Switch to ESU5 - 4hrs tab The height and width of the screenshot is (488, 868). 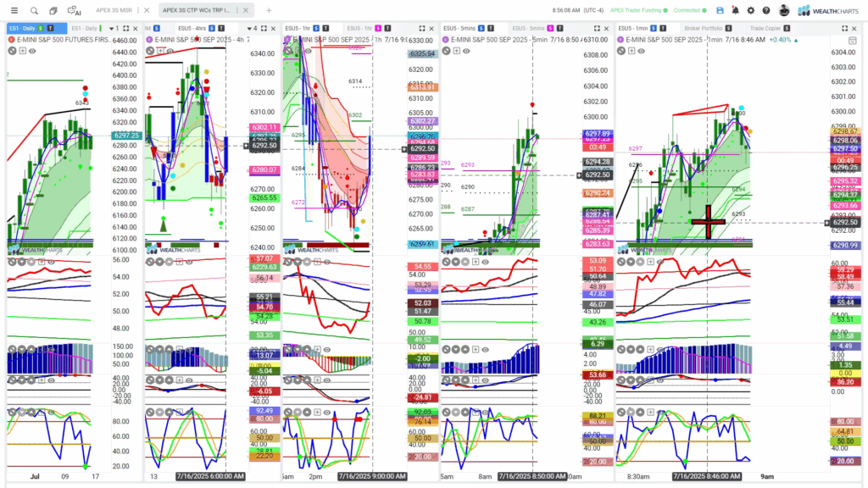click(x=192, y=28)
